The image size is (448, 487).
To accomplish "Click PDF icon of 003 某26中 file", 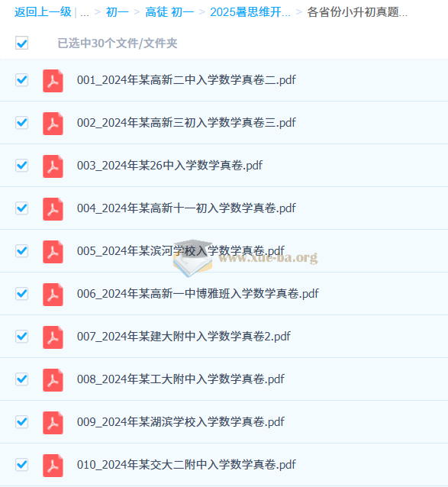I will pos(53,166).
